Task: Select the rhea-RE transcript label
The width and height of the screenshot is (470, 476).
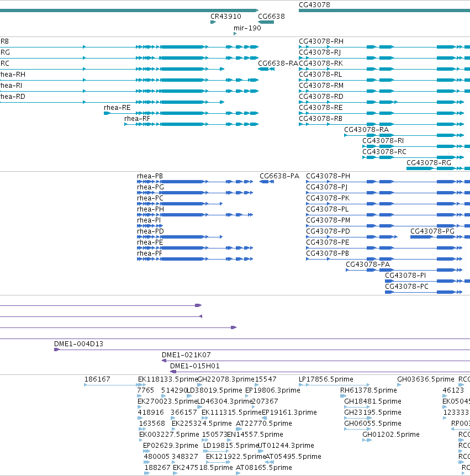Action: (117, 108)
